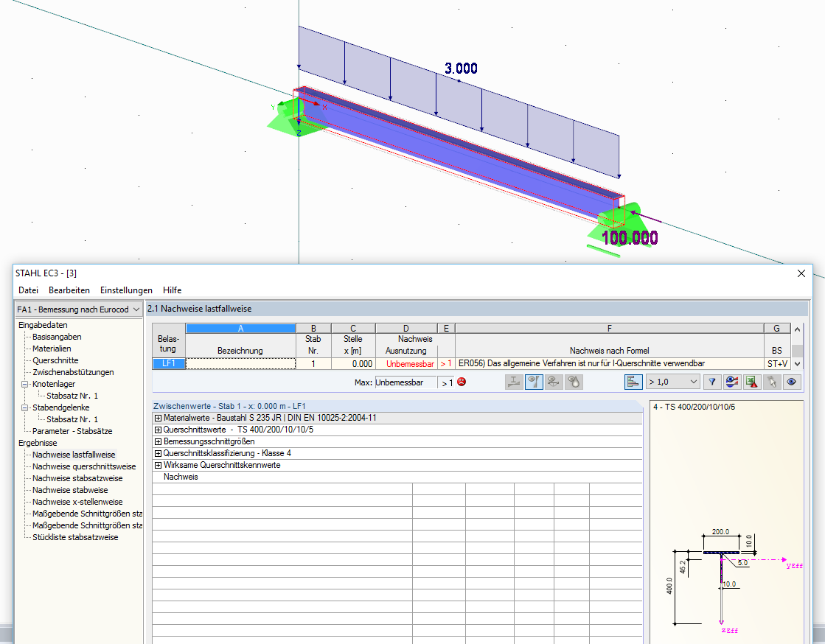Close the STAHL EC3 window
Image resolution: width=825 pixels, height=644 pixels.
pyautogui.click(x=801, y=273)
